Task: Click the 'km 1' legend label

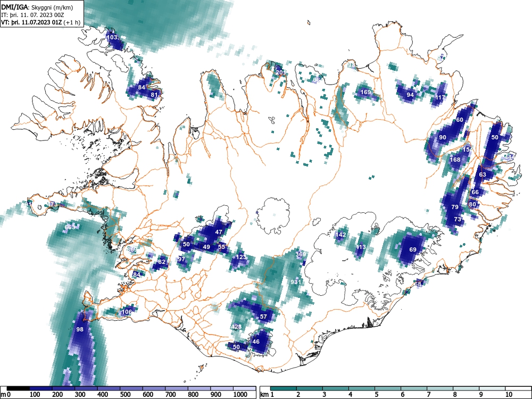Action: (x=267, y=395)
